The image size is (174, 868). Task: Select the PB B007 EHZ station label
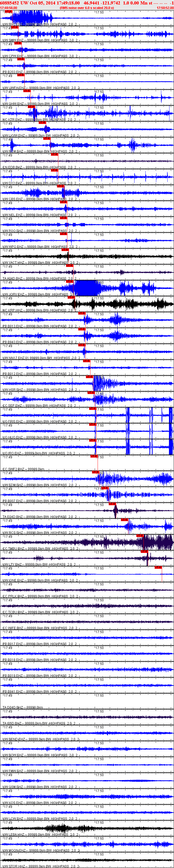tap(40, 501)
